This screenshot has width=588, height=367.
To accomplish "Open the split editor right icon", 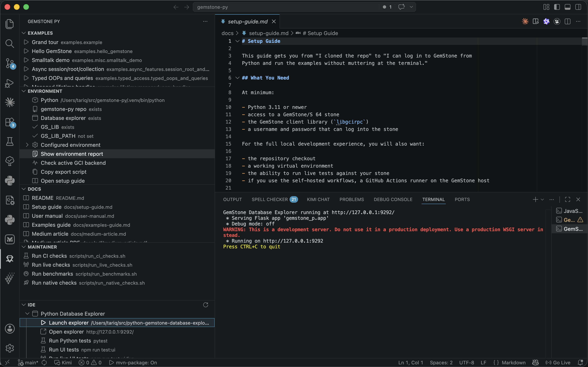I will click(567, 21).
